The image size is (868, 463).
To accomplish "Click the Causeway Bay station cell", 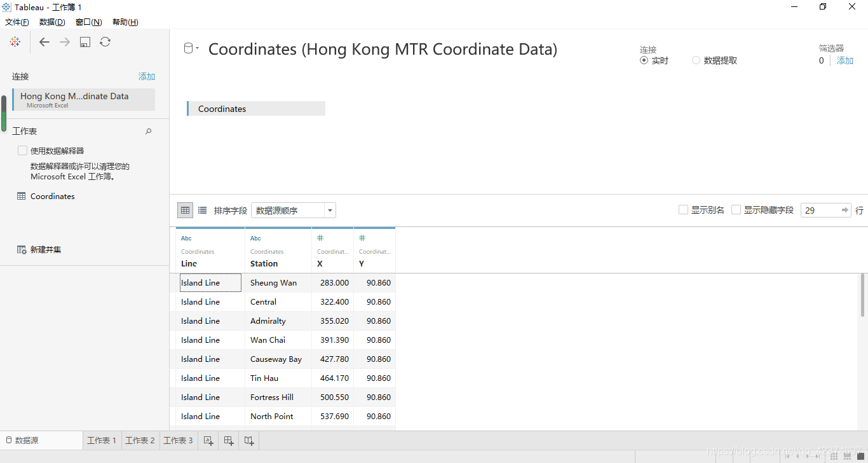I will click(278, 359).
